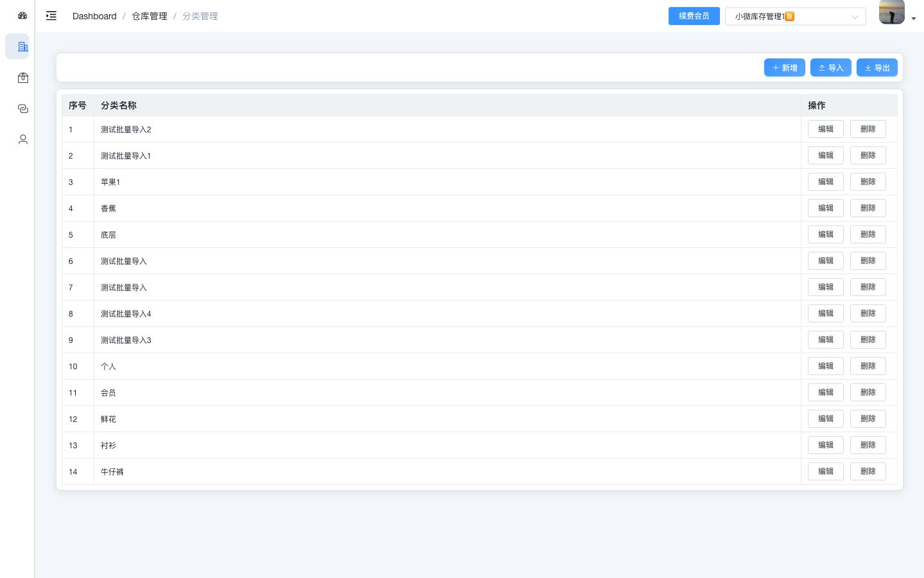Delete the 苹果1 category
Image resolution: width=924 pixels, height=578 pixels.
click(868, 182)
